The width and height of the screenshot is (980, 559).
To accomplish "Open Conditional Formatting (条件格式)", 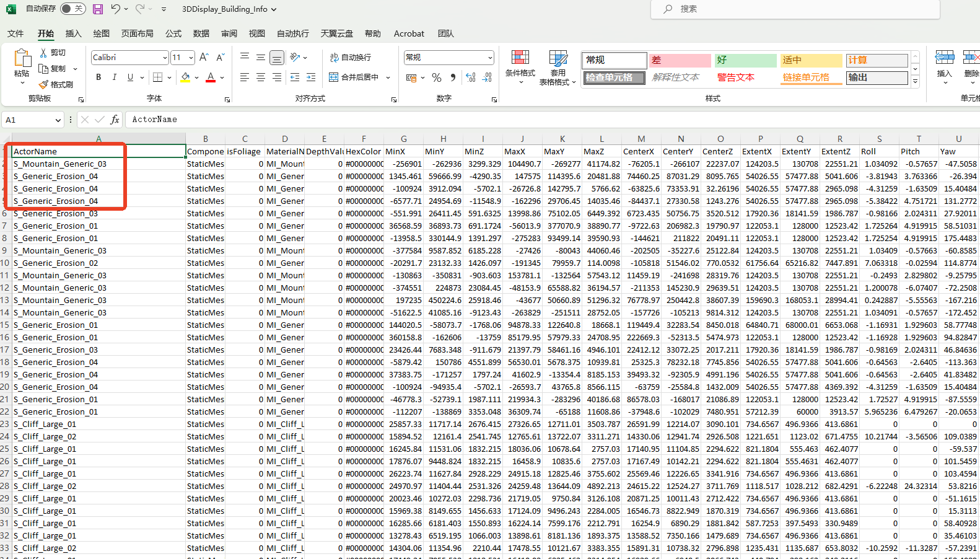I will (x=520, y=67).
